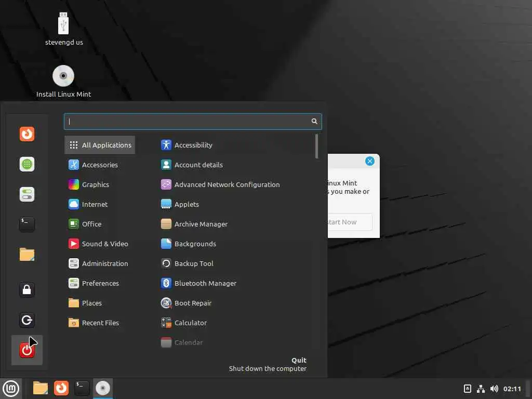Open Terminal from the taskbar
The width and height of the screenshot is (532, 399).
click(x=82, y=388)
